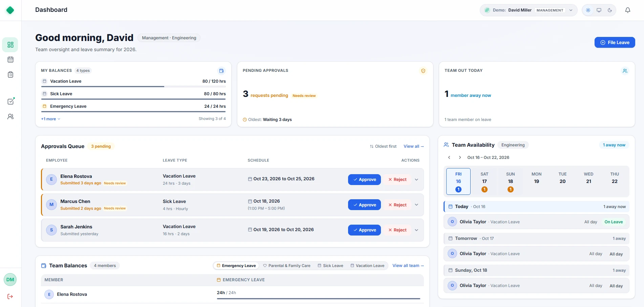Image resolution: width=644 pixels, height=307 pixels.
Task: Go to previous week in Team Availability
Action: (449, 158)
